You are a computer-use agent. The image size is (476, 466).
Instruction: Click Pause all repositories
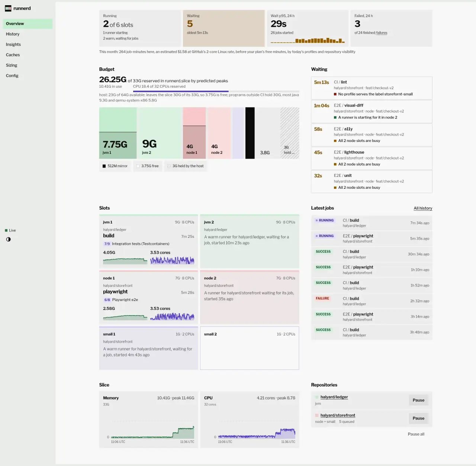(416, 434)
